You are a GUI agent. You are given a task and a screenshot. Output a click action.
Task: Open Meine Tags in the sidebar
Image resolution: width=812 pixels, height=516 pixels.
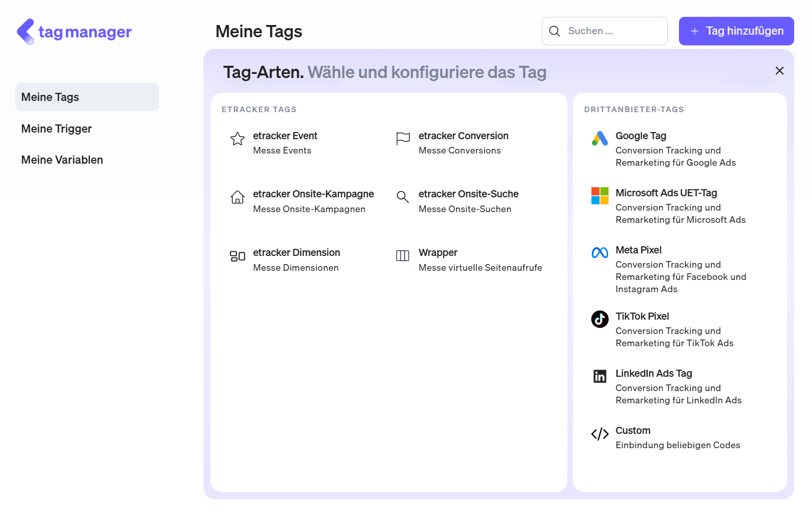pyautogui.click(x=87, y=97)
